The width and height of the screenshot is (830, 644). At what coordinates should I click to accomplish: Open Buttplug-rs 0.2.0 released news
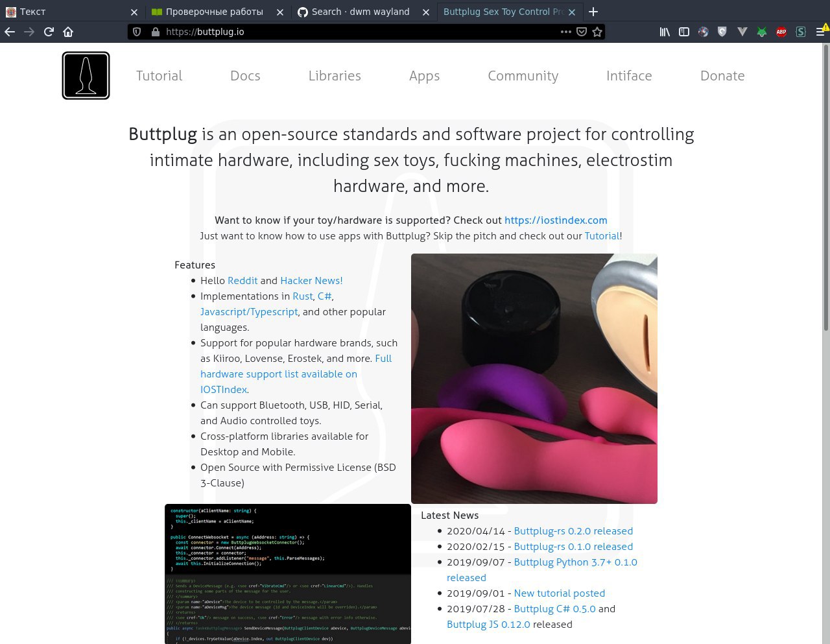pyautogui.click(x=573, y=531)
